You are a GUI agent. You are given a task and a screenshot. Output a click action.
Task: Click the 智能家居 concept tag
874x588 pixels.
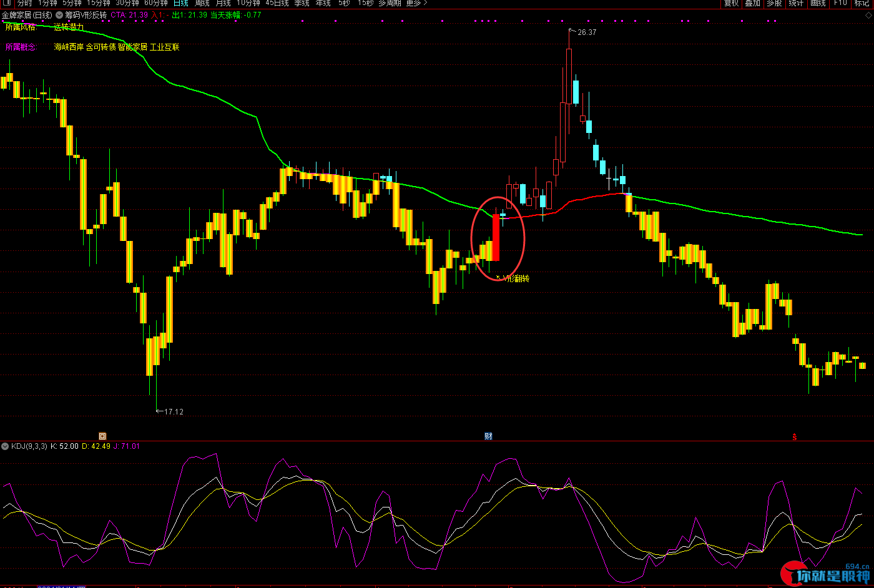(132, 47)
